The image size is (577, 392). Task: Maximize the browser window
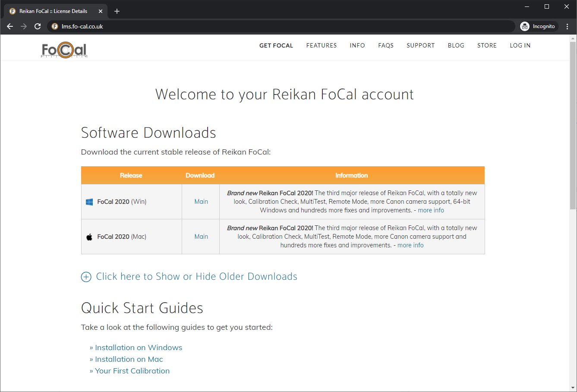coord(547,6)
